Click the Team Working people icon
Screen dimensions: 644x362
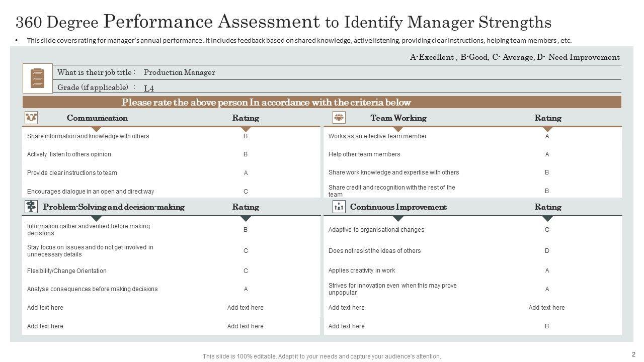(x=339, y=118)
